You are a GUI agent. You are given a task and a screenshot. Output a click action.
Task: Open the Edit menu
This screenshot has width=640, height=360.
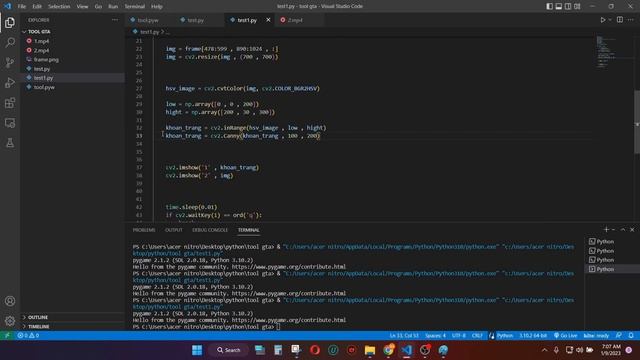click(37, 6)
